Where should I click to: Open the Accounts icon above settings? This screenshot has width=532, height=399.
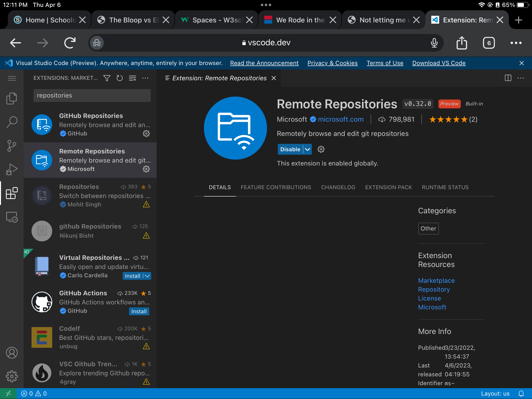12,353
